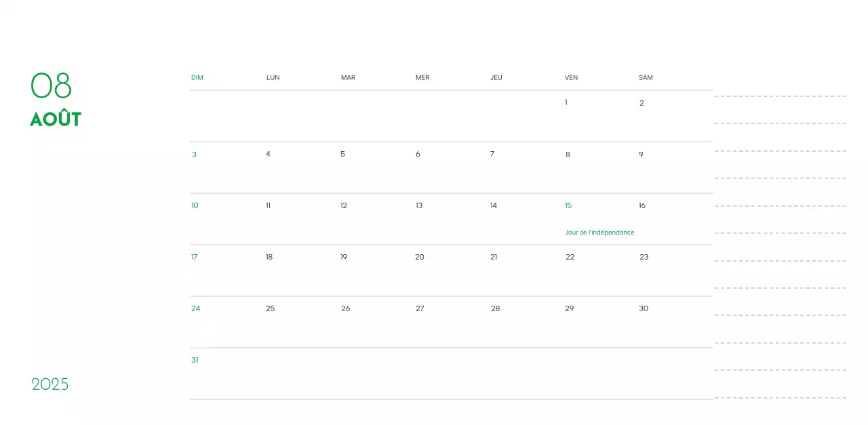The height and width of the screenshot is (425, 868).
Task: Click the 2025 year label
Action: (x=50, y=384)
